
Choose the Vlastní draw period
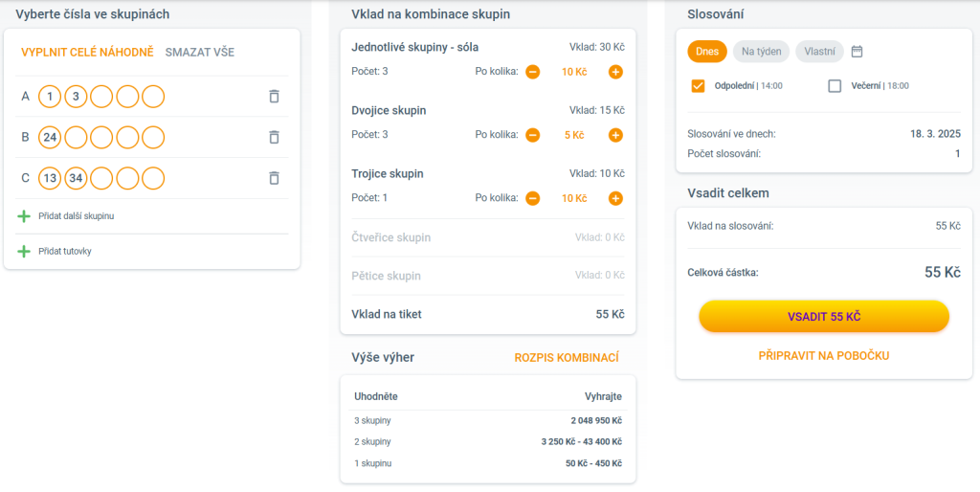point(819,52)
